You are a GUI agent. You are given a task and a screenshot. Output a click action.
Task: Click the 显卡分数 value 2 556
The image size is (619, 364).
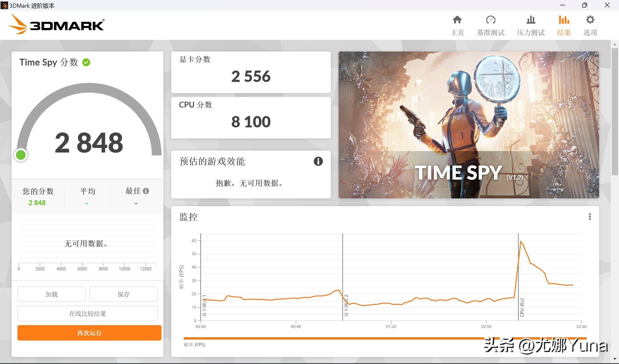pyautogui.click(x=251, y=76)
